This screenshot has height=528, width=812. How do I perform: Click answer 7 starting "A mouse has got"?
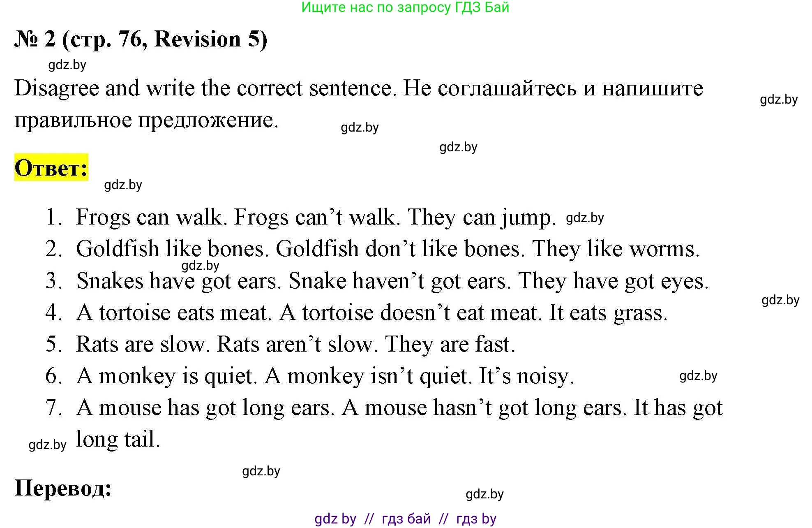coord(399,408)
